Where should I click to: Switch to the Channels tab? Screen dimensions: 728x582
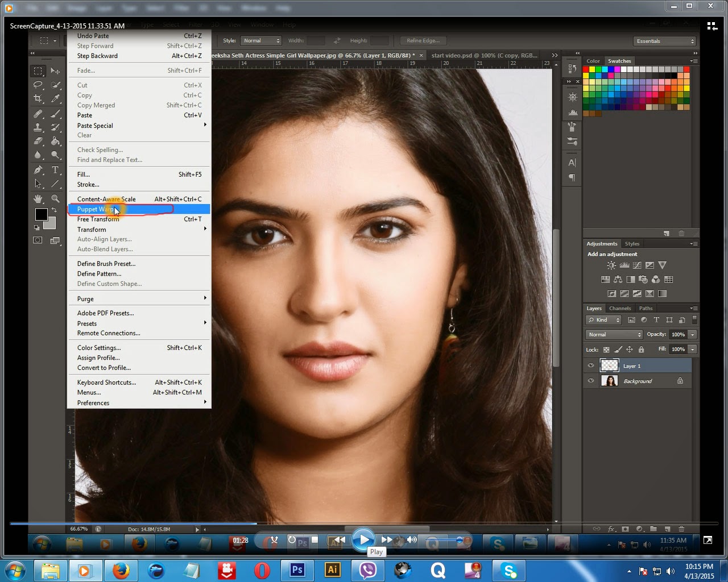pyautogui.click(x=619, y=308)
